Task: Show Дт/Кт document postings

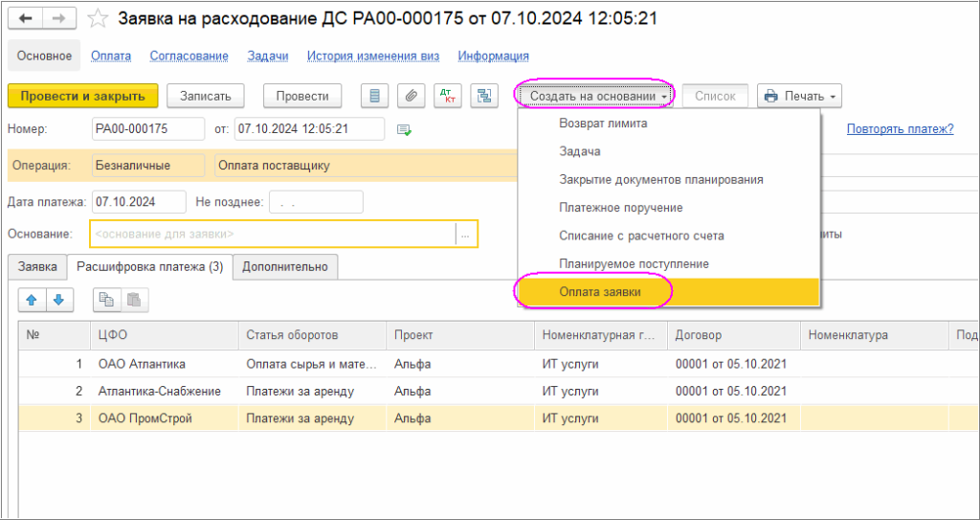Action: click(x=447, y=96)
